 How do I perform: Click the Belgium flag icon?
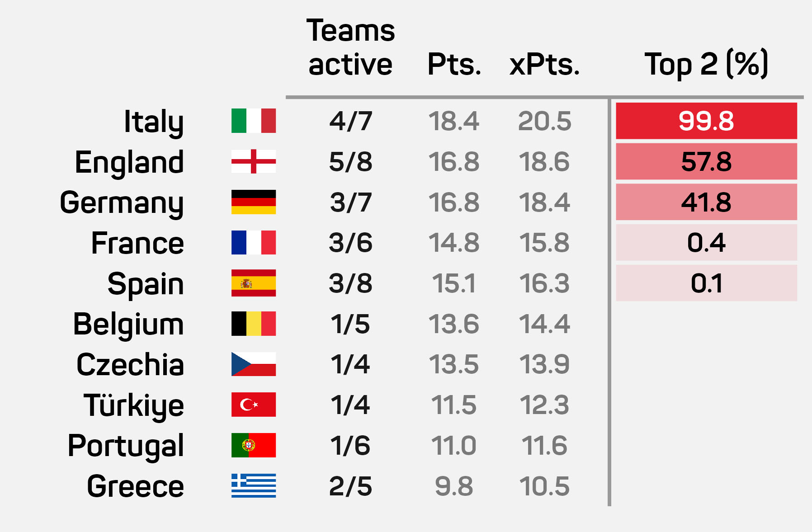point(254,324)
